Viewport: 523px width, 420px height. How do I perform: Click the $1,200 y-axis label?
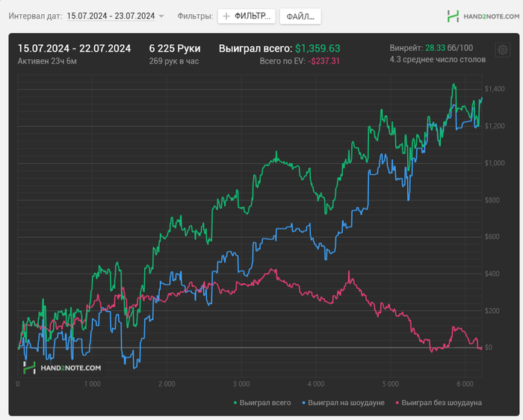coord(495,126)
